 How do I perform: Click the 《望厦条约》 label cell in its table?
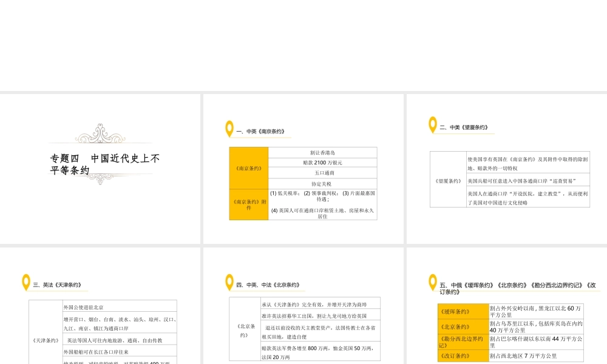click(x=448, y=181)
